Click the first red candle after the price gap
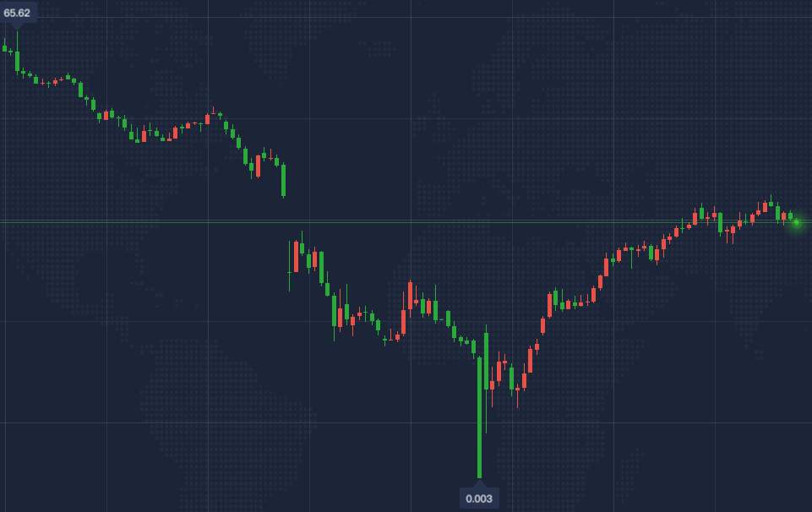This screenshot has width=812, height=512. [297, 256]
